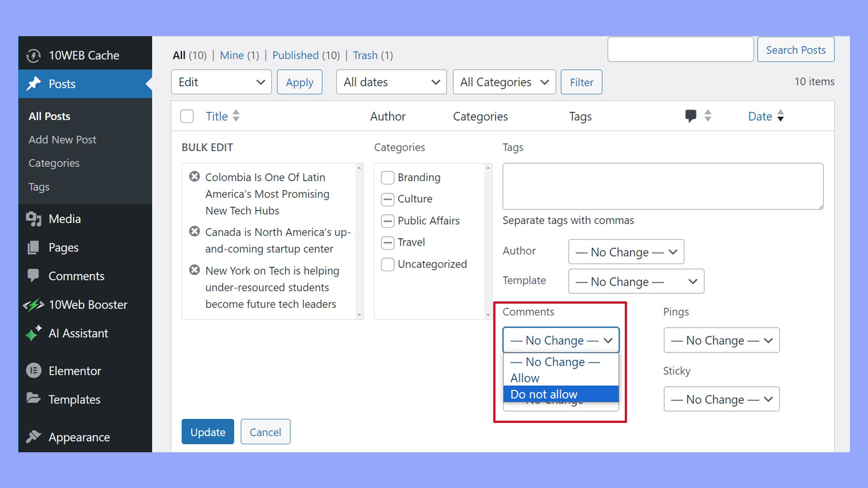Tick the select-all posts checkbox
Image resolution: width=868 pixels, height=488 pixels.
pos(187,116)
